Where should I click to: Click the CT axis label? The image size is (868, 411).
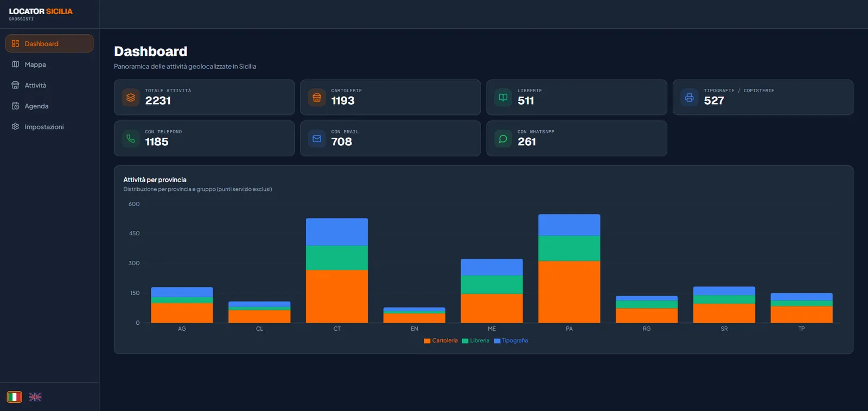coord(337,329)
